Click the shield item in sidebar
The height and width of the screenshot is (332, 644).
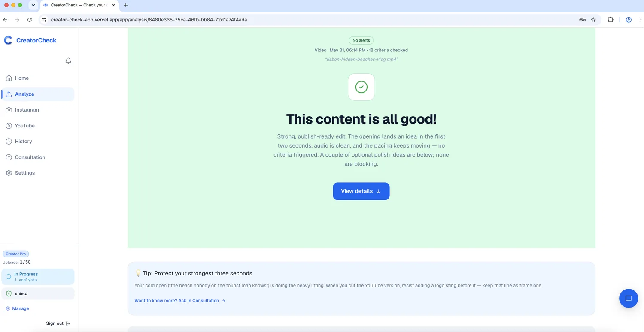[x=38, y=293]
